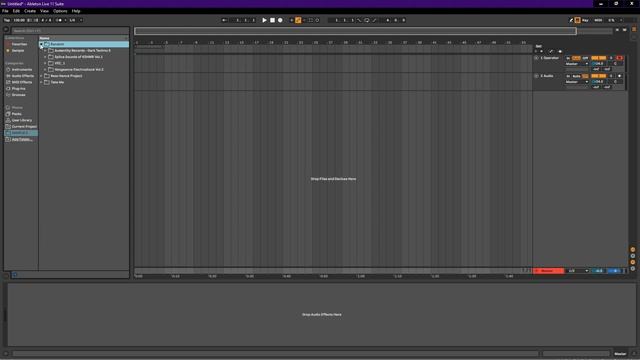Select MIDI Effects category in browser
The image size is (640, 360).
(x=22, y=82)
